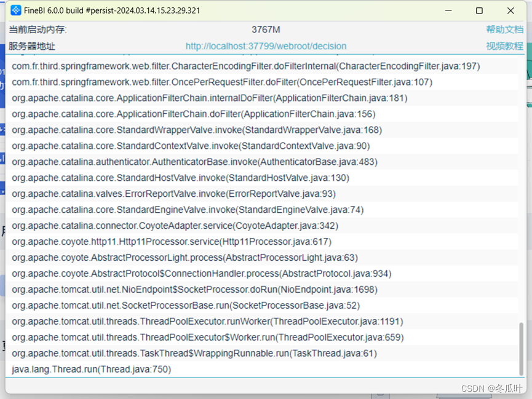The image size is (532, 399).
Task: Minimize the FineBI window
Action: coord(448,10)
